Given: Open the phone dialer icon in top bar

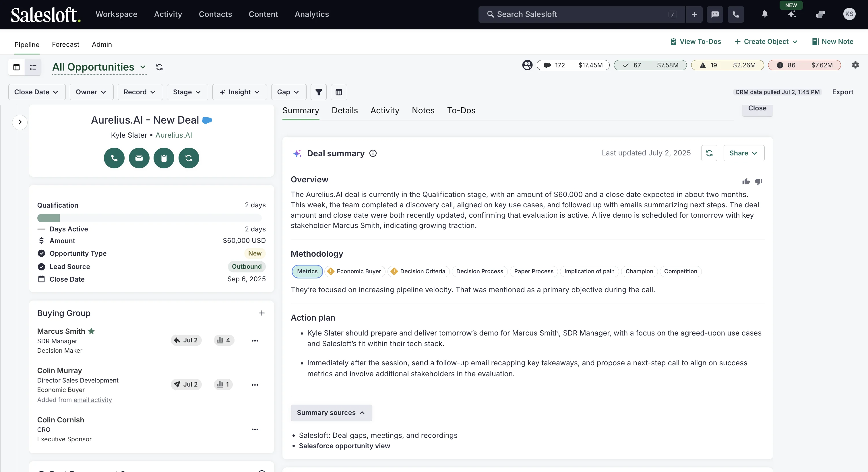Looking at the screenshot, I should [736, 14].
